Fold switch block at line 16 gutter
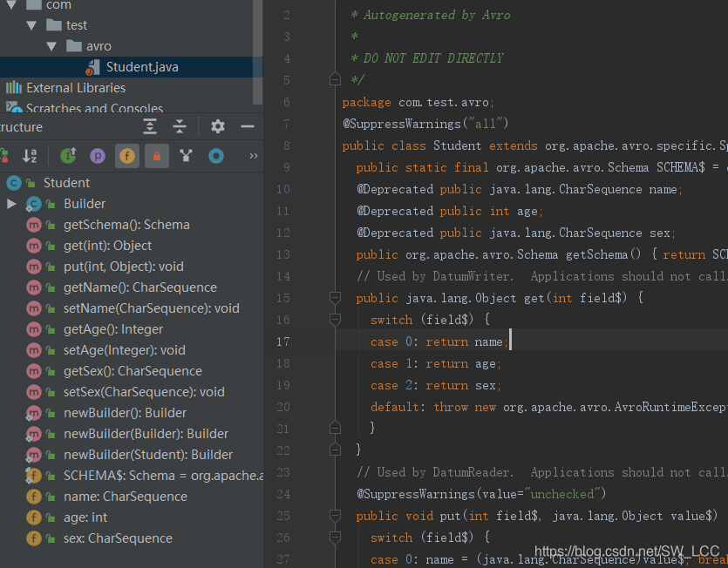Viewport: 728px width, 568px height. (335, 319)
